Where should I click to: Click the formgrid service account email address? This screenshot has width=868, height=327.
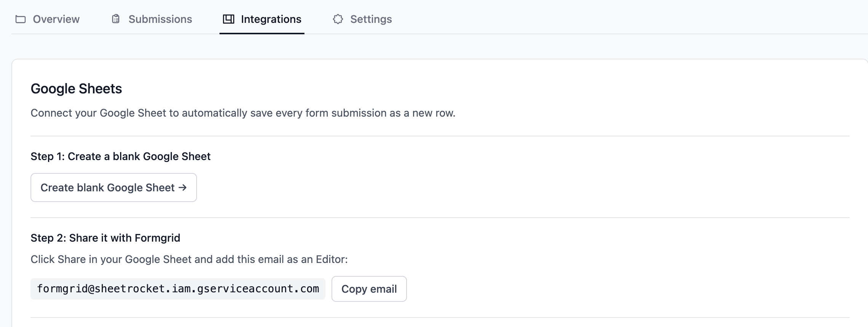click(x=178, y=289)
